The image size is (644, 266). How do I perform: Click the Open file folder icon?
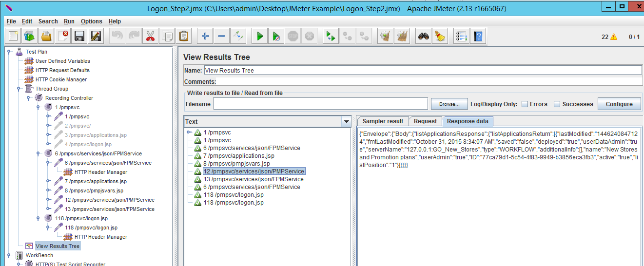click(46, 36)
